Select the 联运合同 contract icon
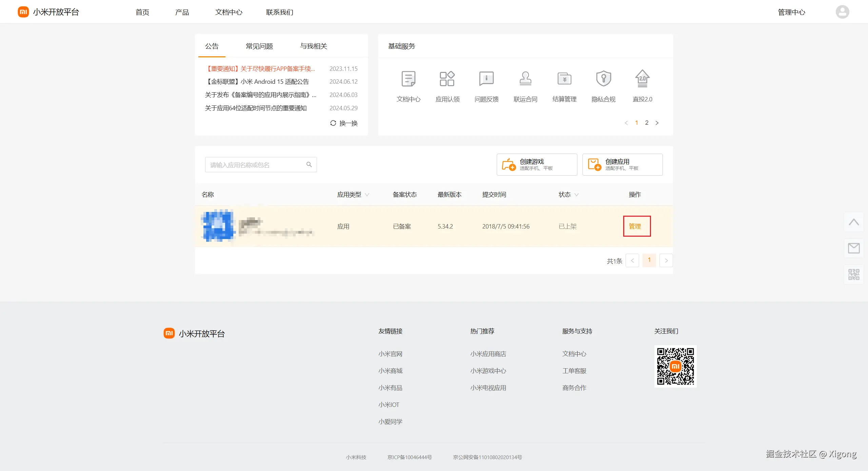This screenshot has width=868, height=471. pyautogui.click(x=525, y=79)
